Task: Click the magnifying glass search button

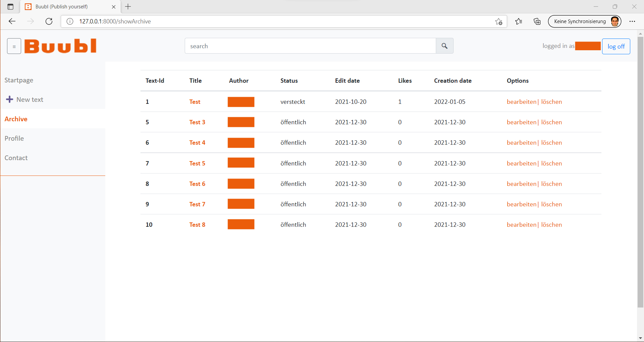Action: click(444, 46)
